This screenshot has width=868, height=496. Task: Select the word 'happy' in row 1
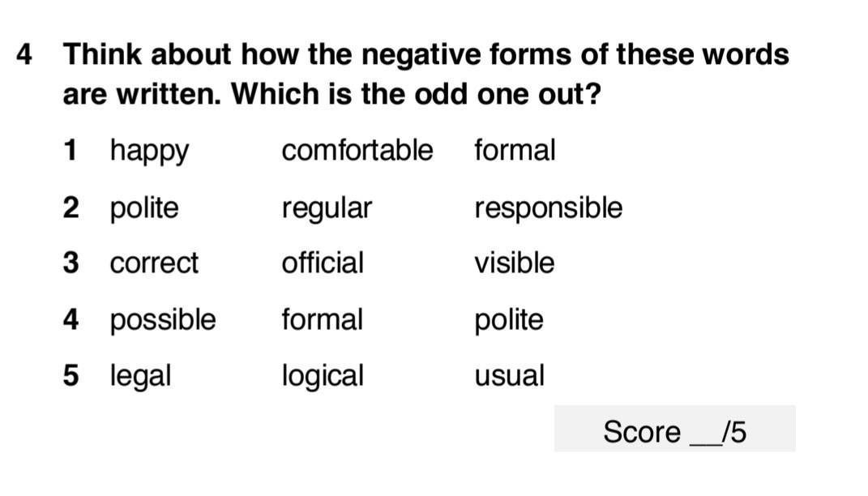(x=149, y=152)
